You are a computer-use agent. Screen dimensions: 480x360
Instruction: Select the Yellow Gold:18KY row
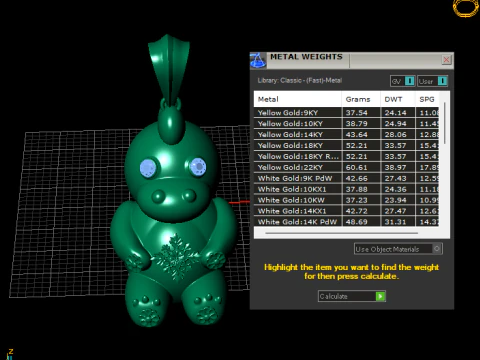346,146
